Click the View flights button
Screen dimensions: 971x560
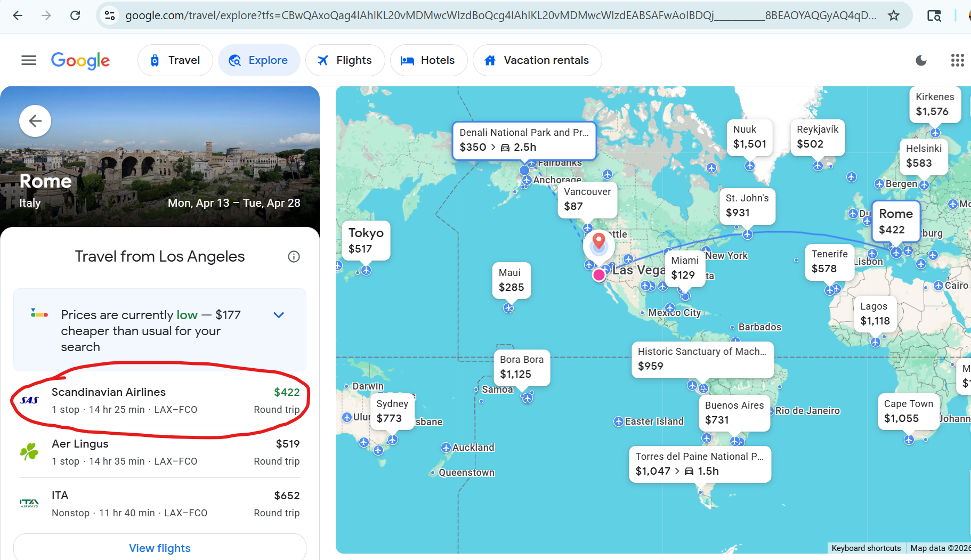[x=159, y=548]
